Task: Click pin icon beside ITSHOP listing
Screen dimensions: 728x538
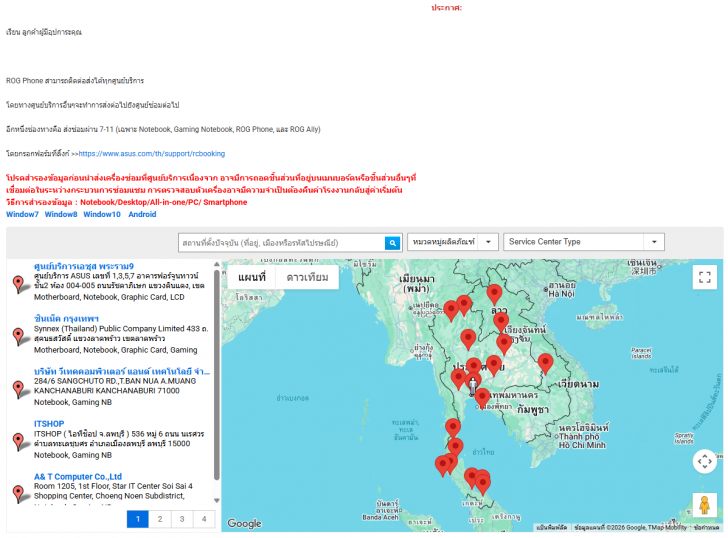Action: [x=19, y=441]
